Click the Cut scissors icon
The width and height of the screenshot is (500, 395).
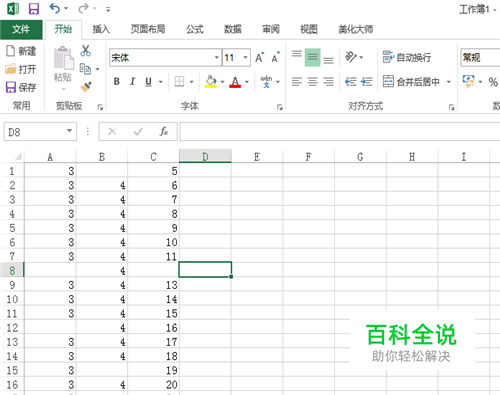coord(86,51)
